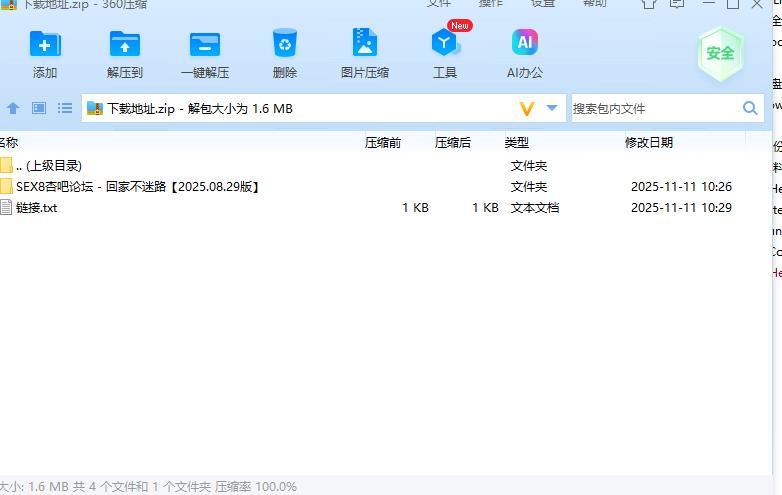Sort by 类型 column header
Image resolution: width=782 pixels, height=495 pixels.
coord(517,143)
